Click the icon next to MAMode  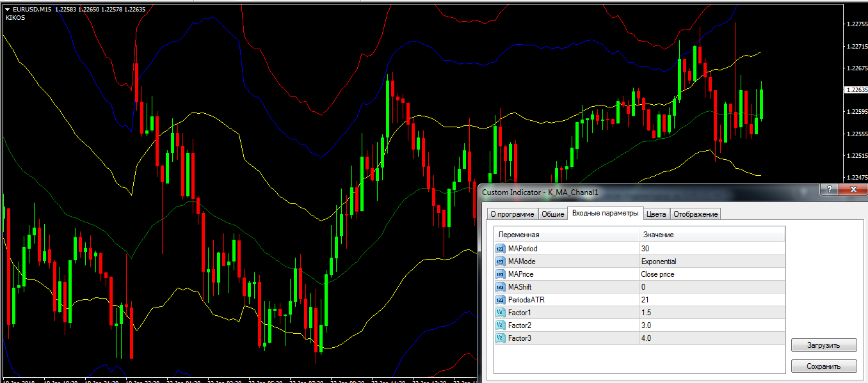click(500, 262)
